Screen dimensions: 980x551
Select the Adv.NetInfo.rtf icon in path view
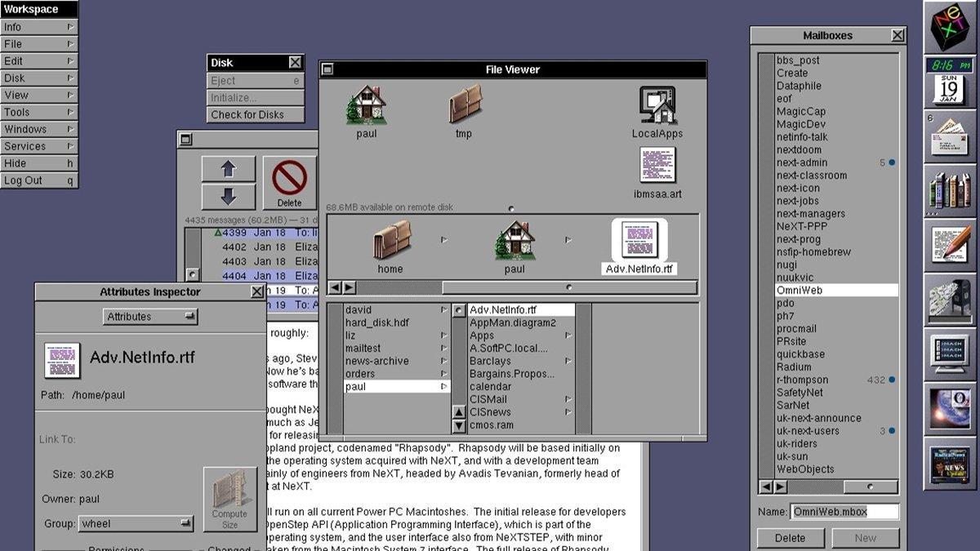click(x=639, y=241)
